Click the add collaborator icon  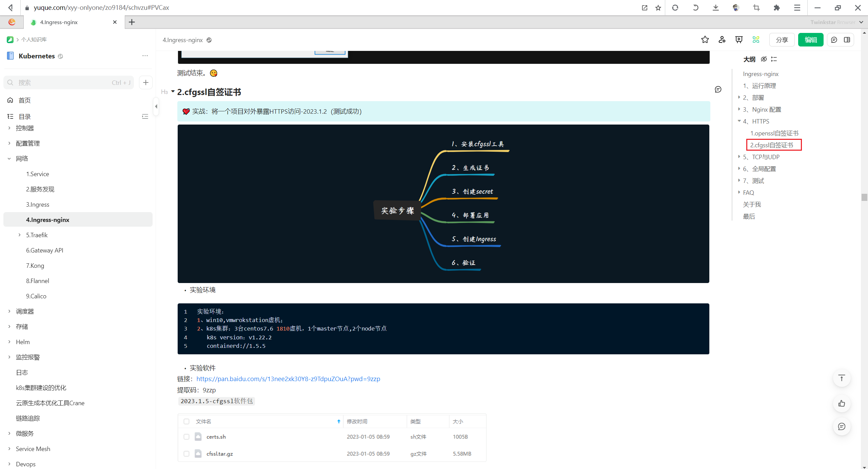pos(722,40)
